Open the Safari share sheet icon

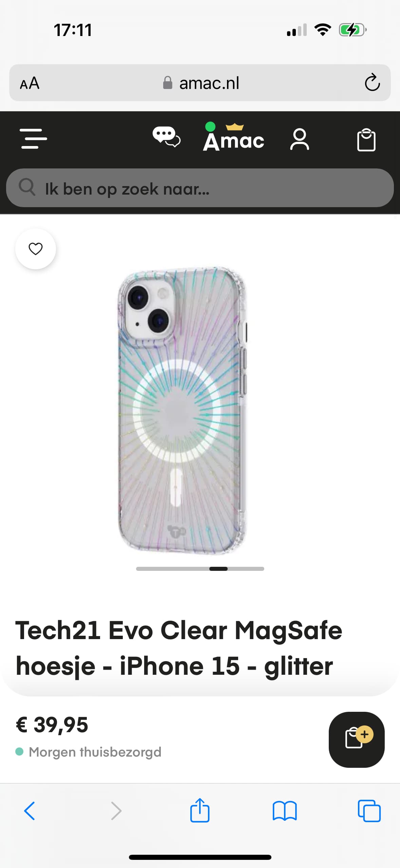click(200, 810)
